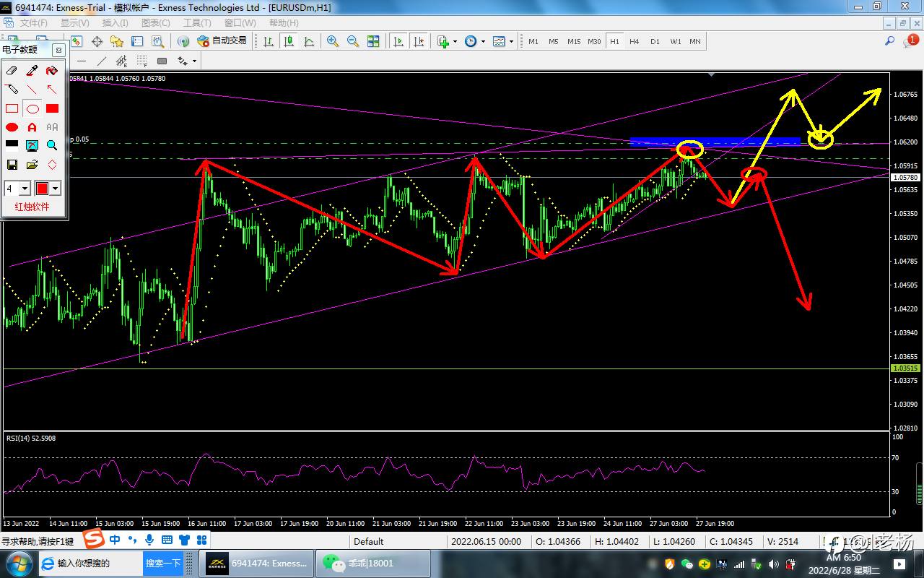924x578 pixels.
Task: Toggle the chart shift button
Action: [418, 41]
